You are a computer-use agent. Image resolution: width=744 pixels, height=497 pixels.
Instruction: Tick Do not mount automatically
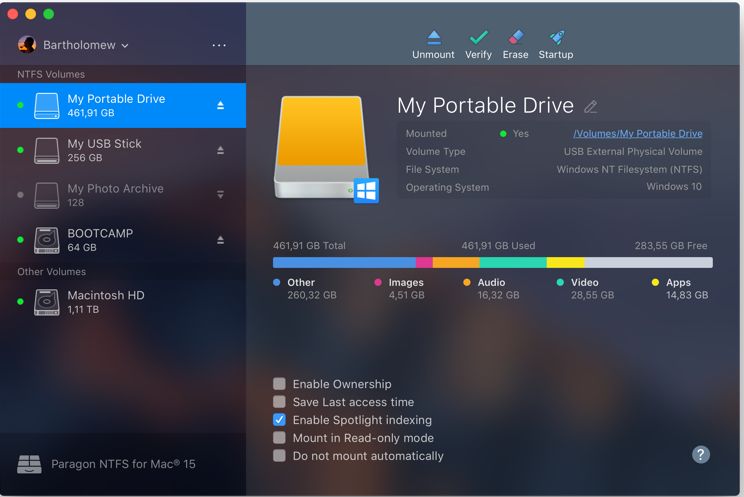[x=279, y=456]
